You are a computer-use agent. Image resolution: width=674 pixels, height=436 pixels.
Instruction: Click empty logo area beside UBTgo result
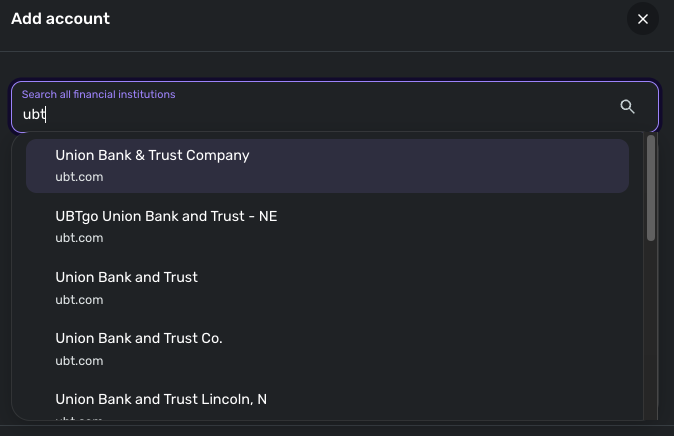pyautogui.click(x=40, y=227)
